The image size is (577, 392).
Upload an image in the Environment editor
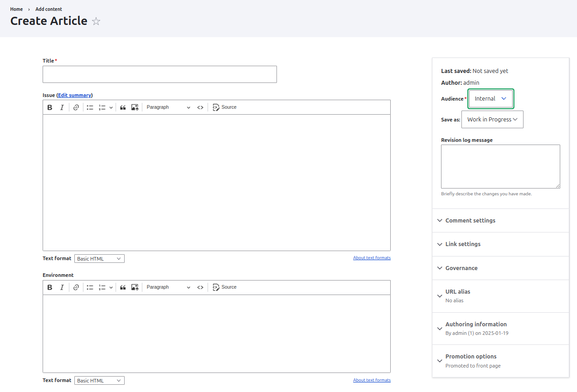pyautogui.click(x=135, y=287)
